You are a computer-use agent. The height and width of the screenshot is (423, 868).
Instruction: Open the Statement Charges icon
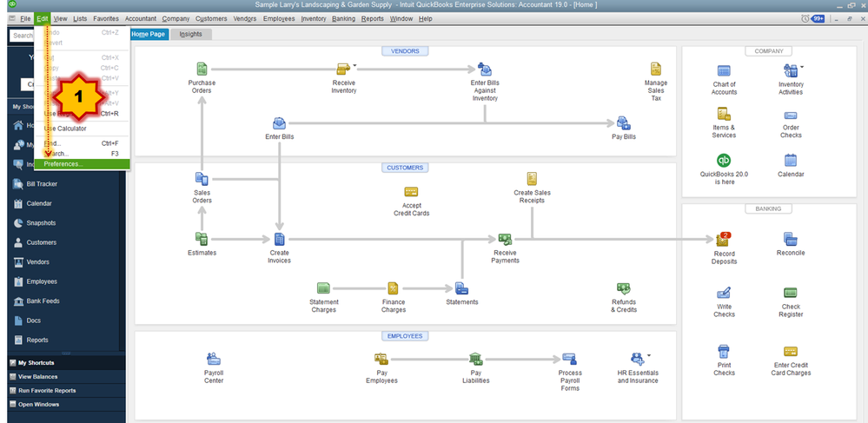click(x=324, y=288)
